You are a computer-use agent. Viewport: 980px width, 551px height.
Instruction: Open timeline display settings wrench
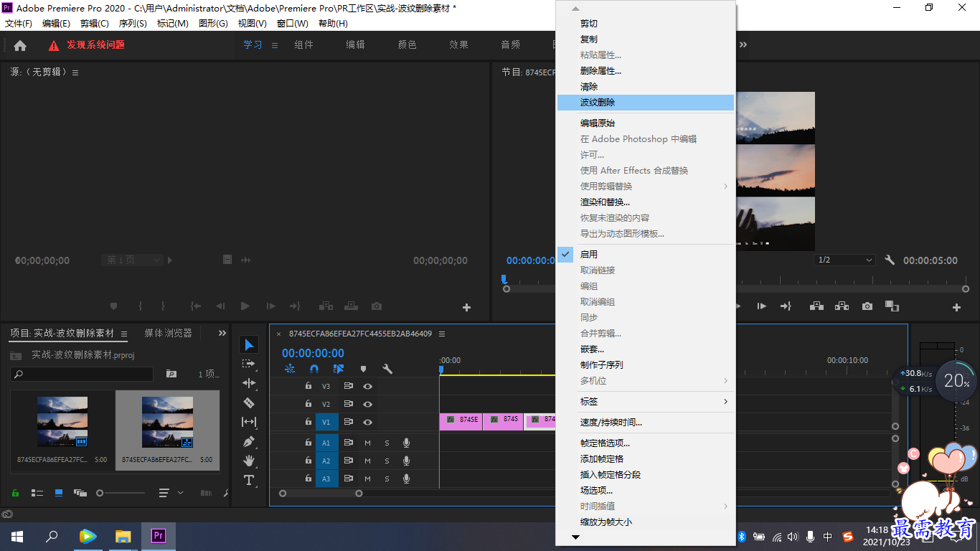click(x=387, y=369)
